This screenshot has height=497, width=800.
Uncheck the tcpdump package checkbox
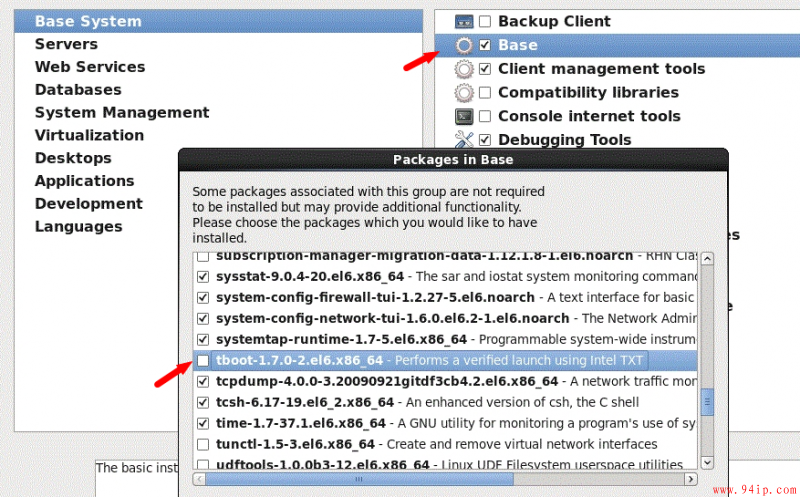203,382
